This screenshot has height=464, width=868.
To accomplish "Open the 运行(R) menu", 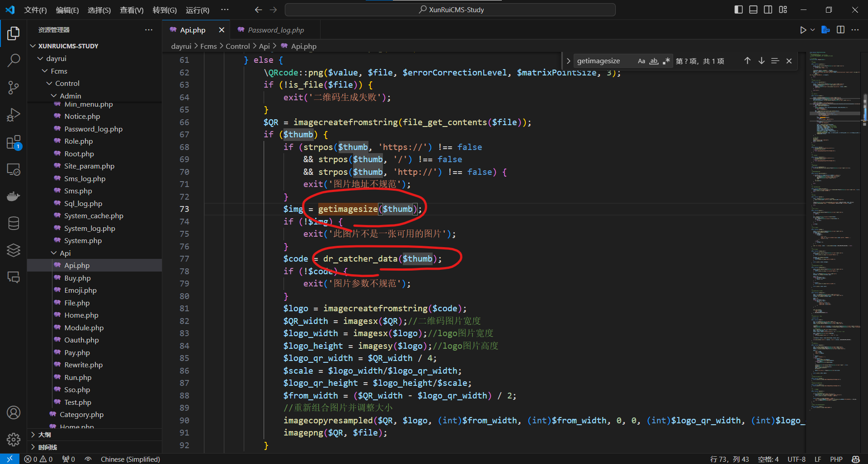I will (198, 10).
